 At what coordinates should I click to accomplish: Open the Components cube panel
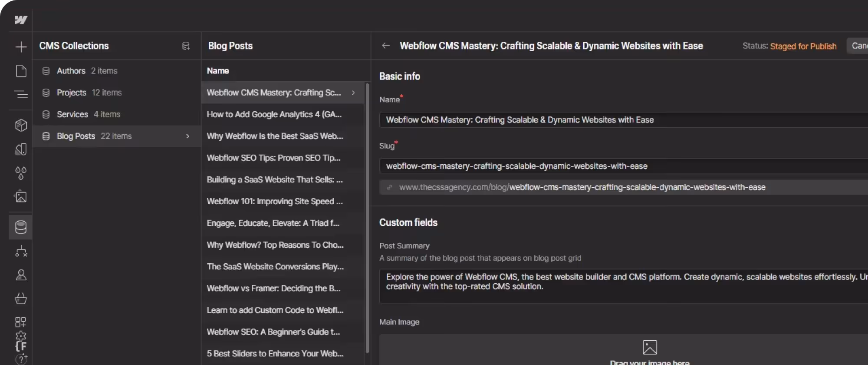(21, 125)
